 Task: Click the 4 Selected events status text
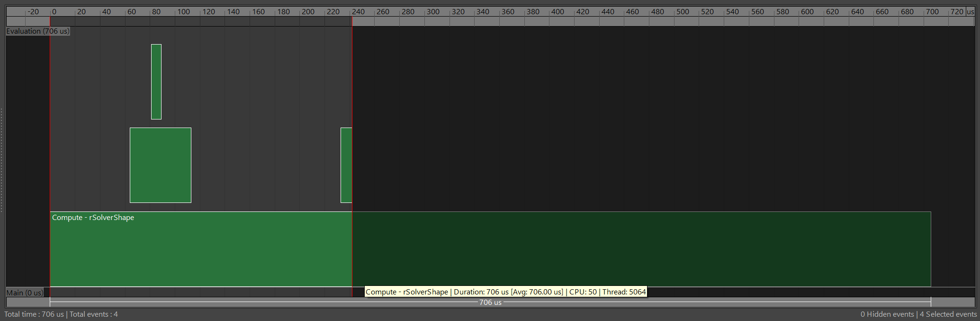click(x=948, y=314)
